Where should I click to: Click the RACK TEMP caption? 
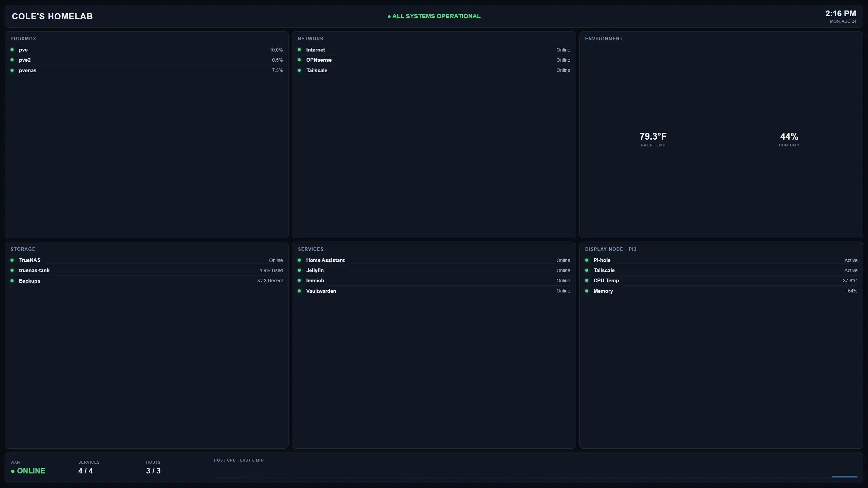[x=653, y=145]
